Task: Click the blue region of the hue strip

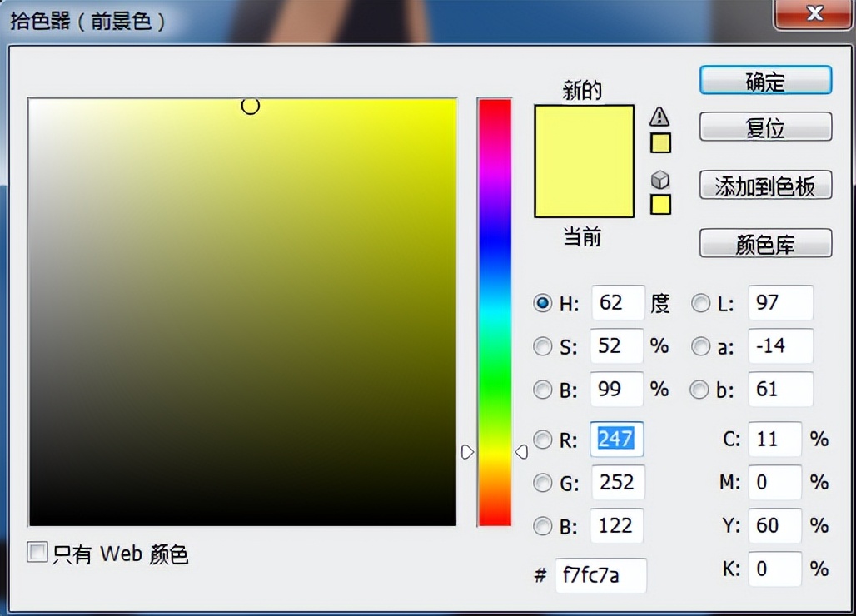Action: tap(495, 240)
